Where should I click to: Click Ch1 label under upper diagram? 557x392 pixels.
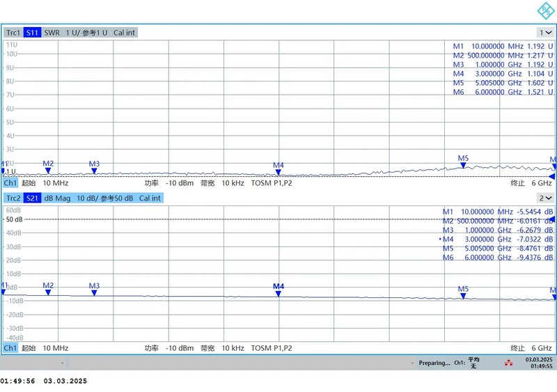coord(10,182)
